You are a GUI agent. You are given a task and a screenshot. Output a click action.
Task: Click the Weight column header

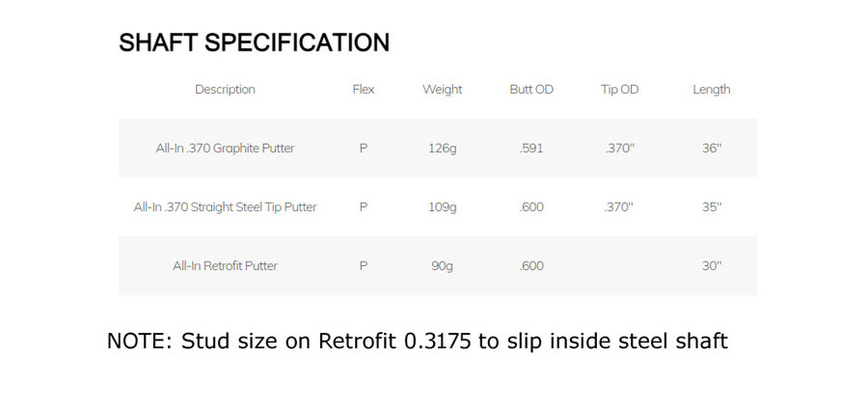442,89
